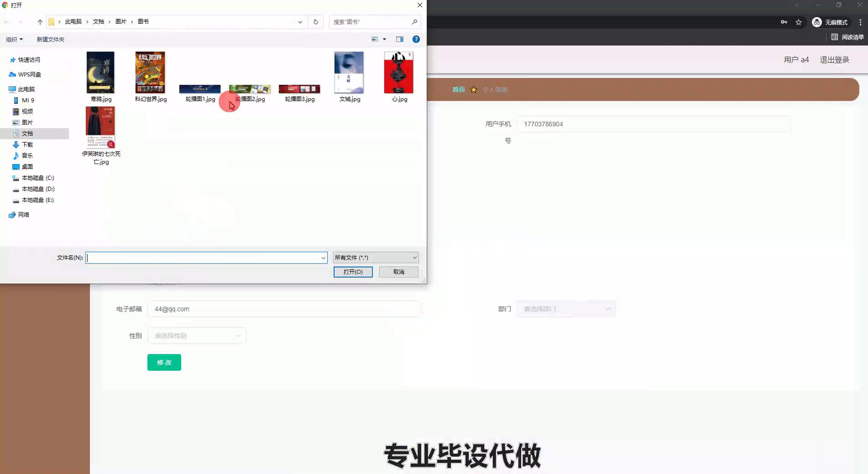
Task: Click the Up directory arrow icon
Action: (40, 22)
